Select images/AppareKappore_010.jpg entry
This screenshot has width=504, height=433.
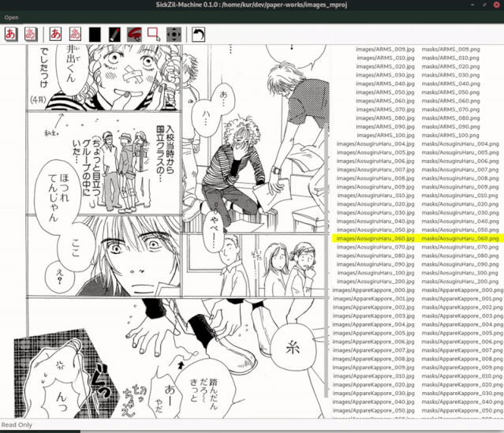click(374, 376)
